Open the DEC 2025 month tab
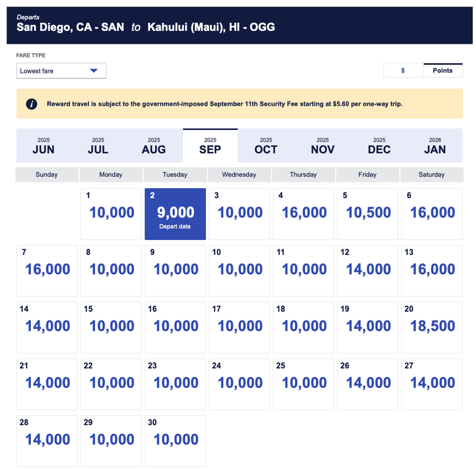476x469 pixels. 379,145
